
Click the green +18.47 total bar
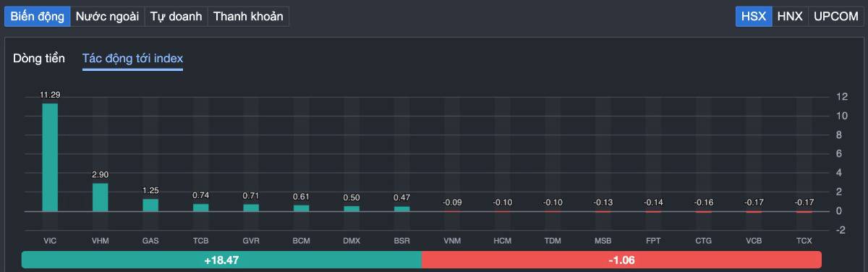[221, 260]
